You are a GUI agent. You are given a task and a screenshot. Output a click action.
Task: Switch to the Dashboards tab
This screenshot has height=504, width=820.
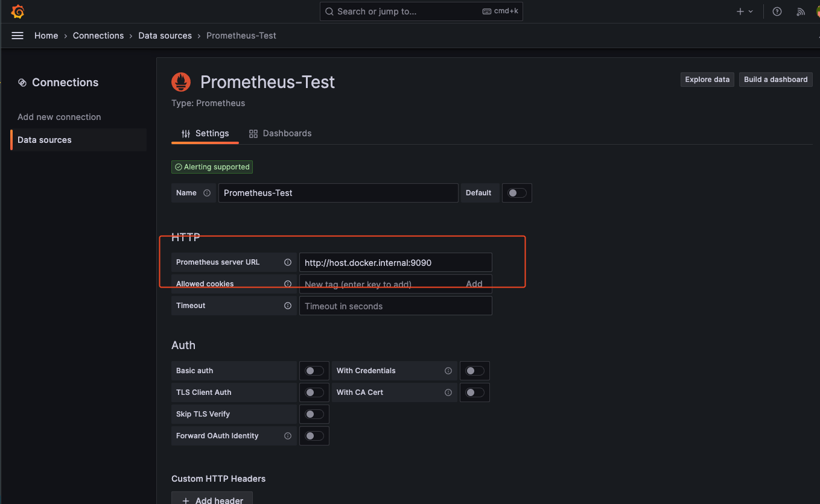coord(281,133)
